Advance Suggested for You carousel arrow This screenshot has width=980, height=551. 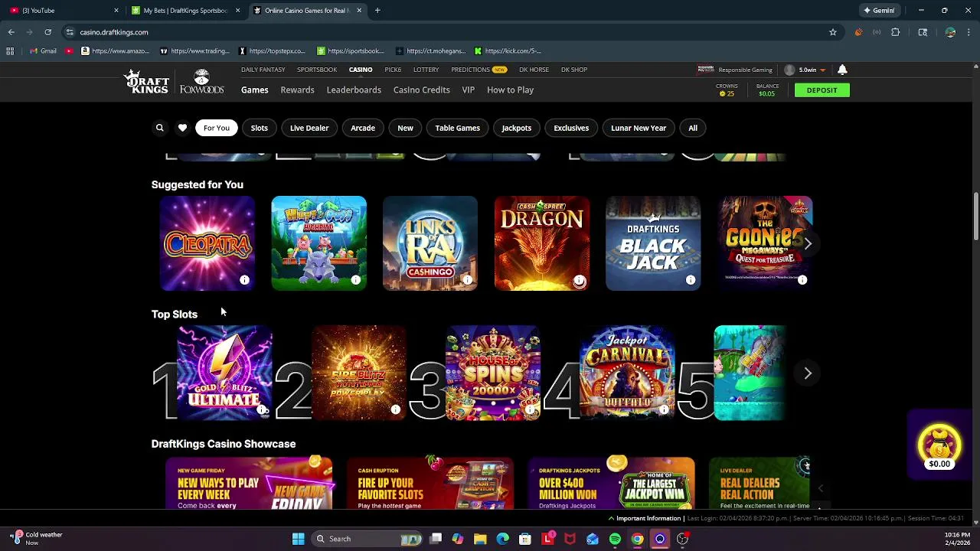808,243
